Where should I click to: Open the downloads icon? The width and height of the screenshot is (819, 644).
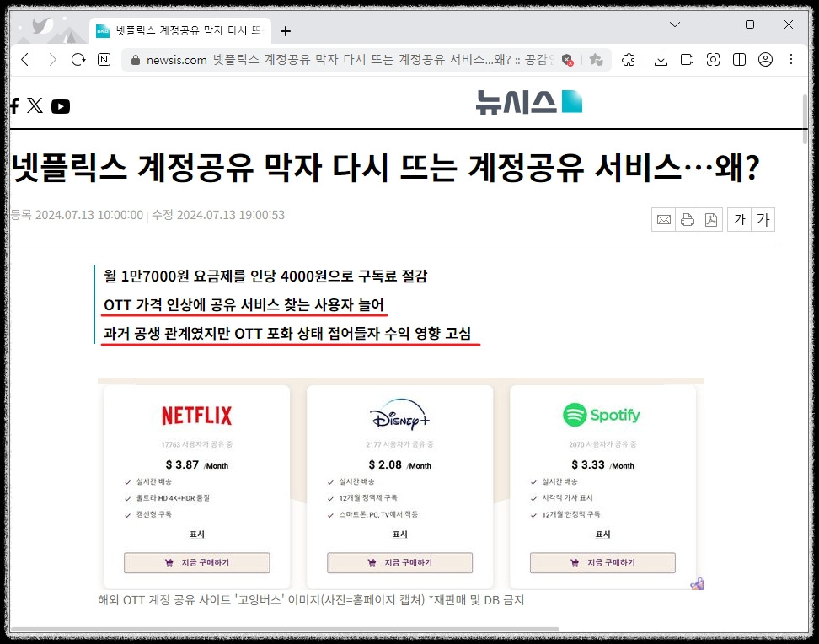pos(661,60)
